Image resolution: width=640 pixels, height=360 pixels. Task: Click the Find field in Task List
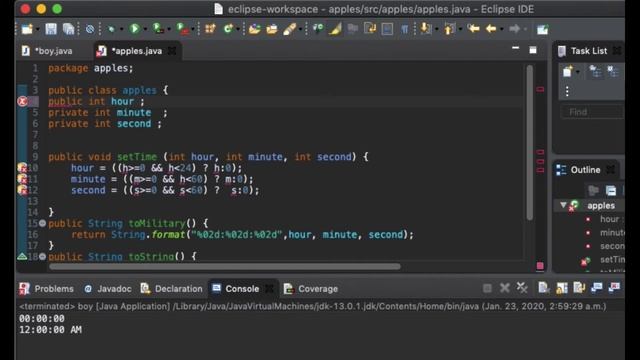click(x=591, y=112)
